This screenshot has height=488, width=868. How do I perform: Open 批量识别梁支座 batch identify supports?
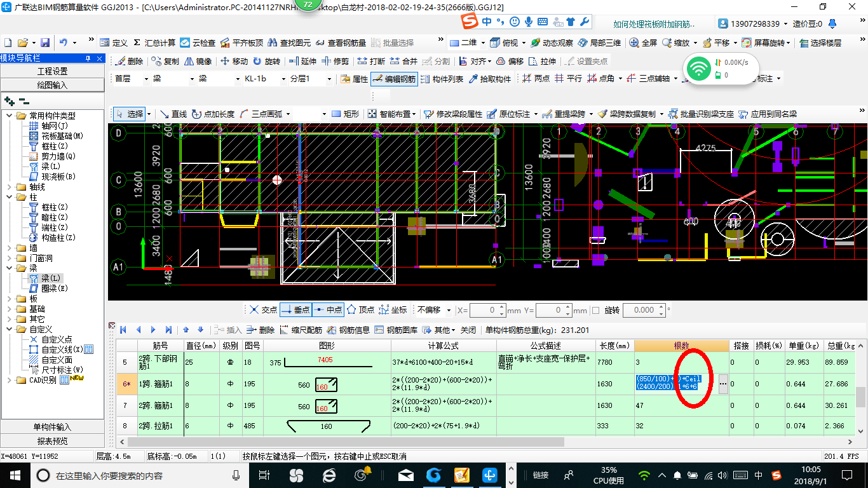coord(700,114)
